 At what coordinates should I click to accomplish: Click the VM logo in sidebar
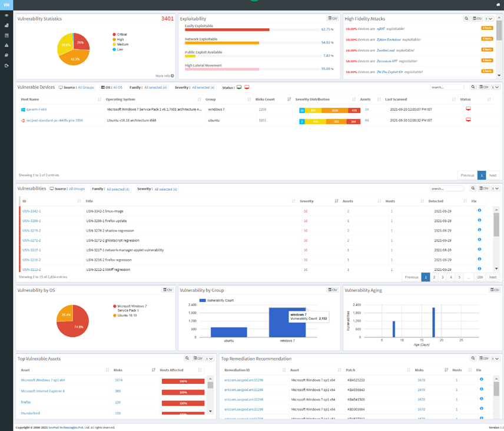(x=6, y=5)
